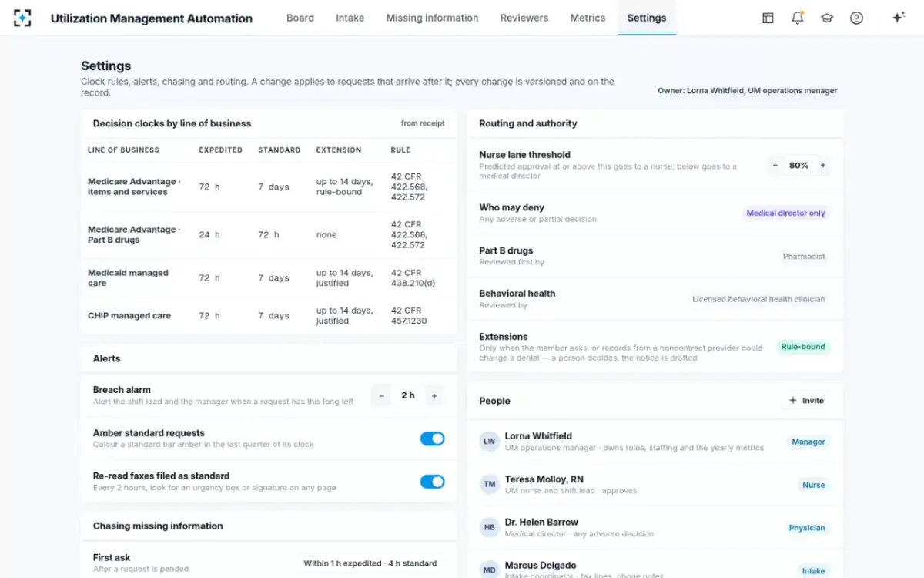The width and height of the screenshot is (924, 578).
Task: Click Medicaid managed care standard 7 days
Action: (273, 278)
